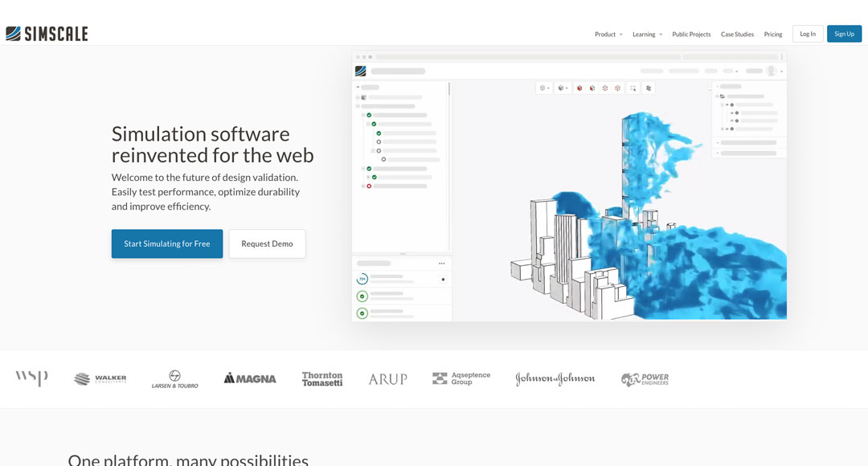868x466 pixels.
Task: Click the Walker Consultants logo
Action: coord(100,379)
